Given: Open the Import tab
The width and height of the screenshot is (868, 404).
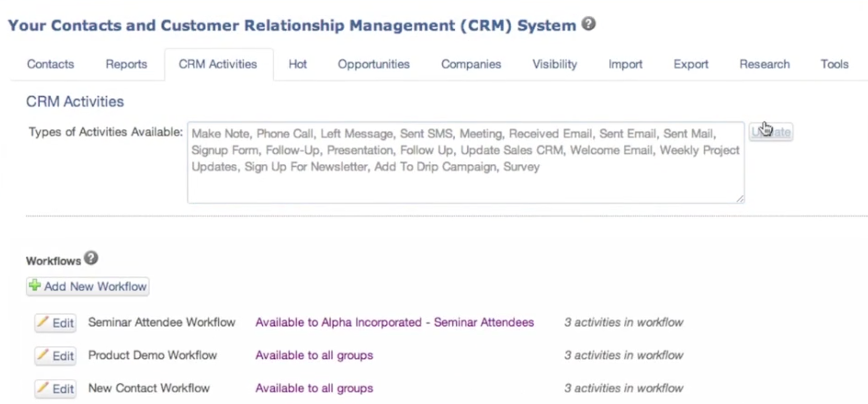Looking at the screenshot, I should pos(625,64).
